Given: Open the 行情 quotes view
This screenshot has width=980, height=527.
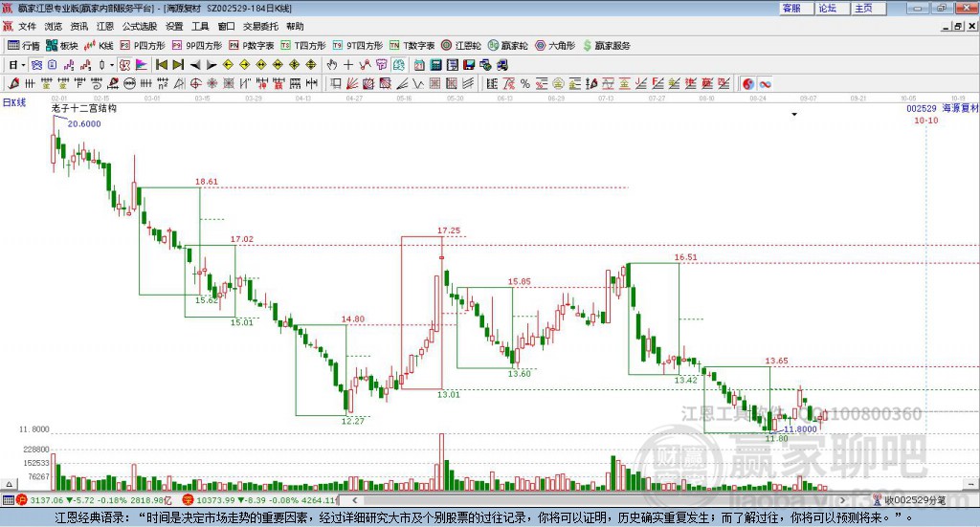Looking at the screenshot, I should pos(24,46).
